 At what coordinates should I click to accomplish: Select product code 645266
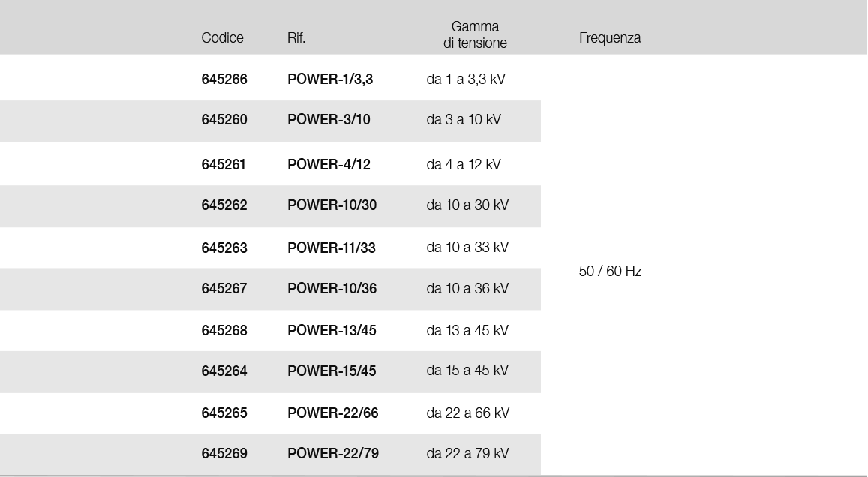[224, 79]
